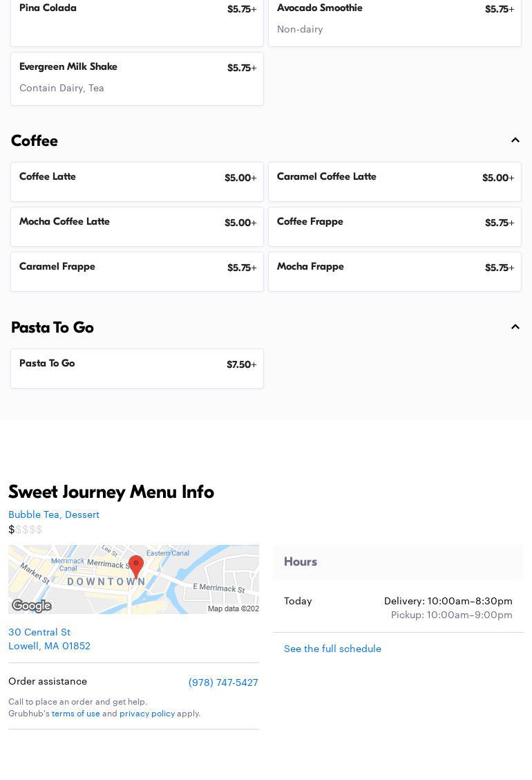Collapse the Coffee menu section
Viewport: 532px width, 780px height.
[515, 140]
